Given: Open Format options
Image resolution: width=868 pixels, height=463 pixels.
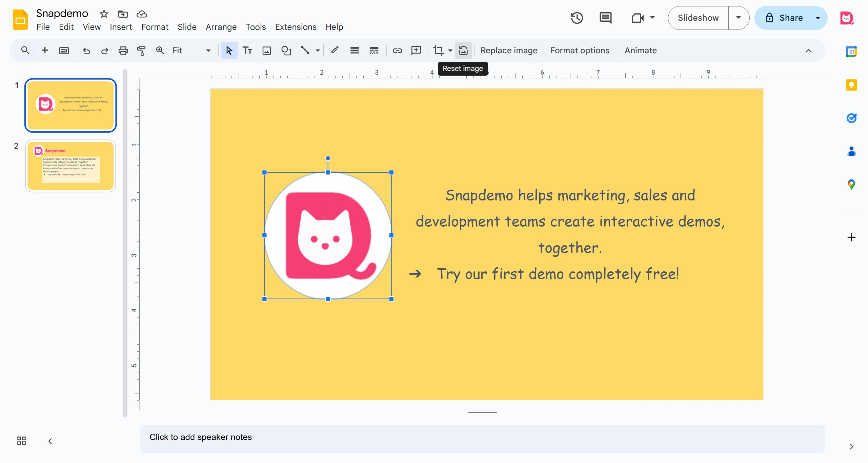Looking at the screenshot, I should coord(580,51).
